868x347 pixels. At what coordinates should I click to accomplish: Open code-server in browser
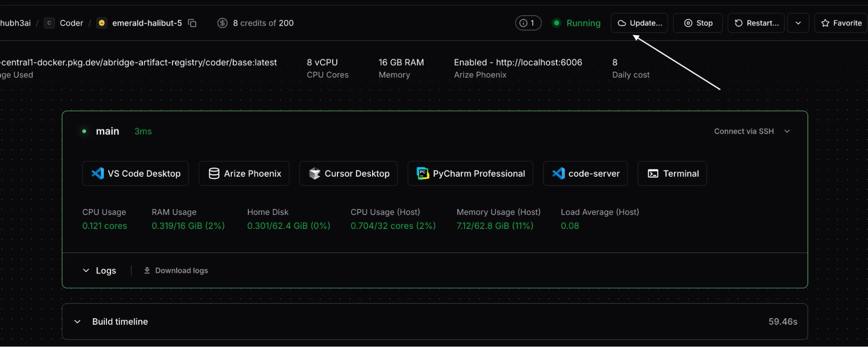585,174
